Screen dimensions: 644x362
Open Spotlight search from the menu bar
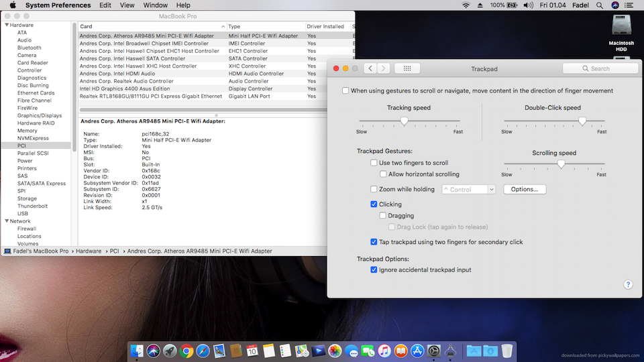tap(600, 5)
